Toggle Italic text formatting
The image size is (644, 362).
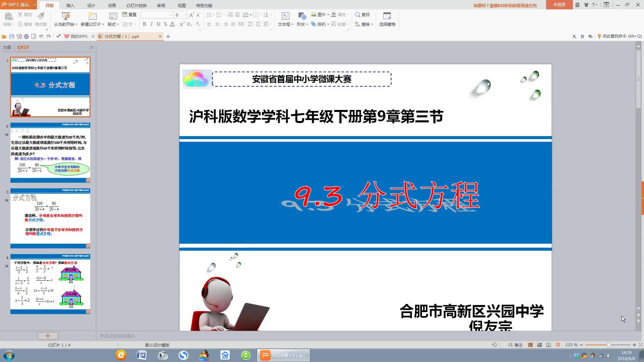(151, 24)
